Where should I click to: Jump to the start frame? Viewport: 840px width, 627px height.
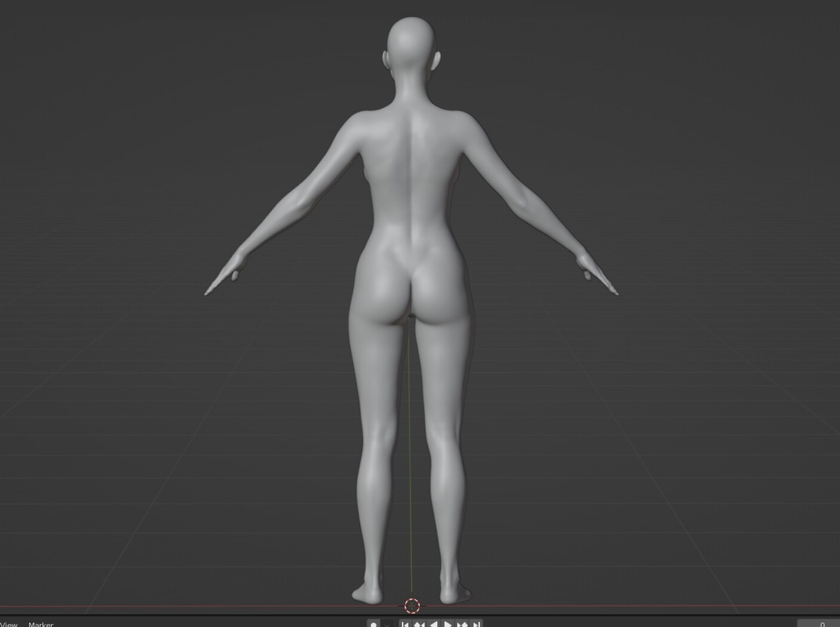pyautogui.click(x=405, y=624)
